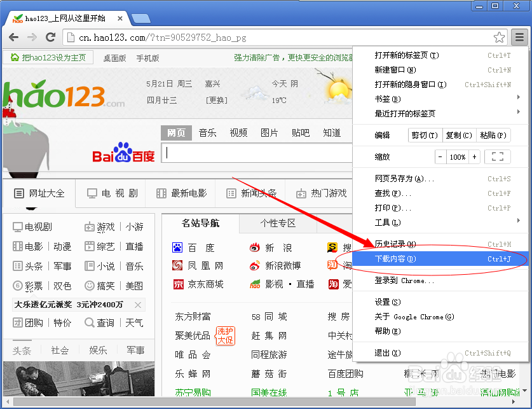Click 帮助 menu item
This screenshot has height=409, width=532.
(x=440, y=331)
